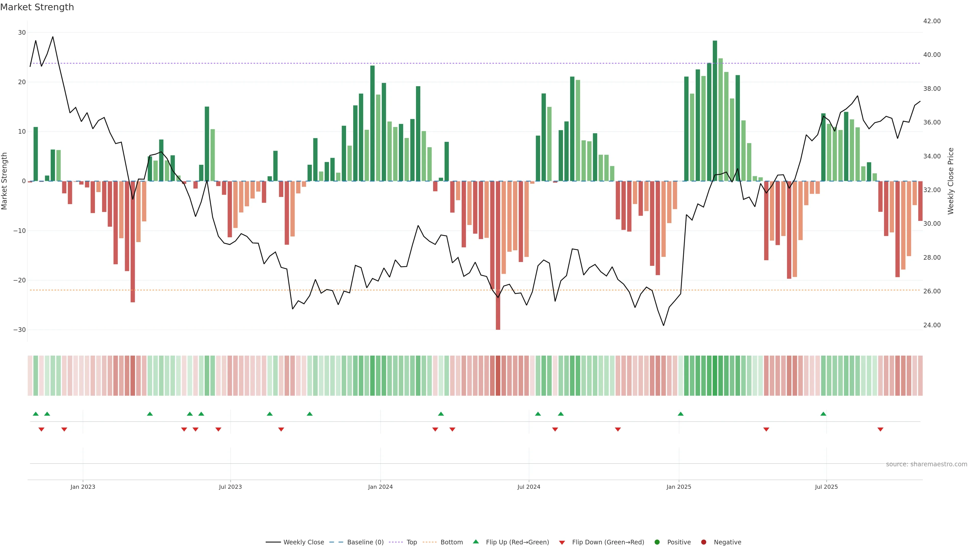The width and height of the screenshot is (980, 551).
Task: Click the deepest red bar reaching -30
Action: [x=498, y=255]
